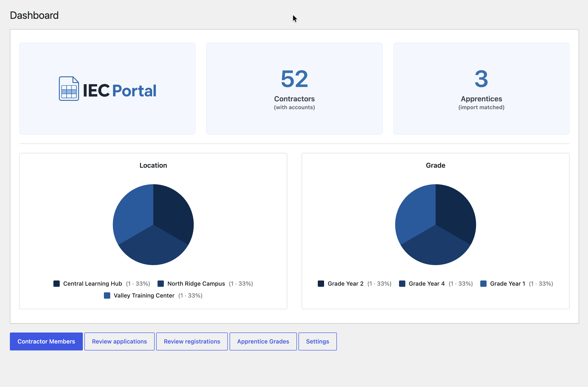Select the Location pie chart
588x387 pixels.
coord(153,225)
